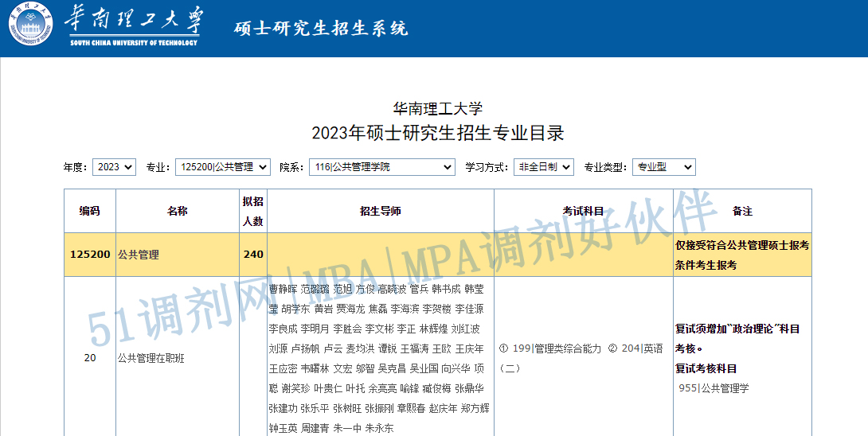Click the South China University of Technology logo
868x436 pixels.
click(x=104, y=25)
